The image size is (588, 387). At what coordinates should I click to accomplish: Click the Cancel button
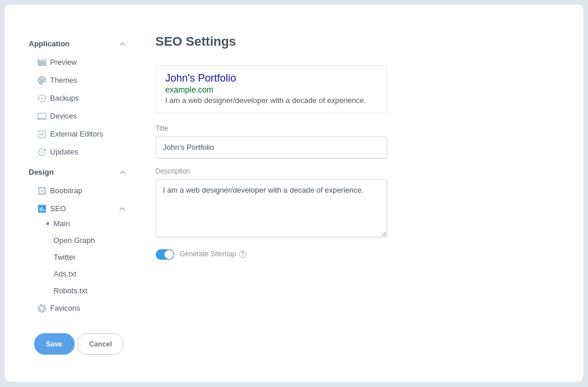100,344
